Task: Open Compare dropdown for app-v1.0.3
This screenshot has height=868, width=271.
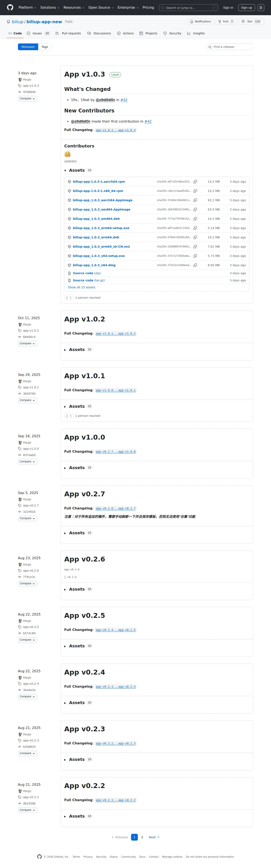Action: 27,99
